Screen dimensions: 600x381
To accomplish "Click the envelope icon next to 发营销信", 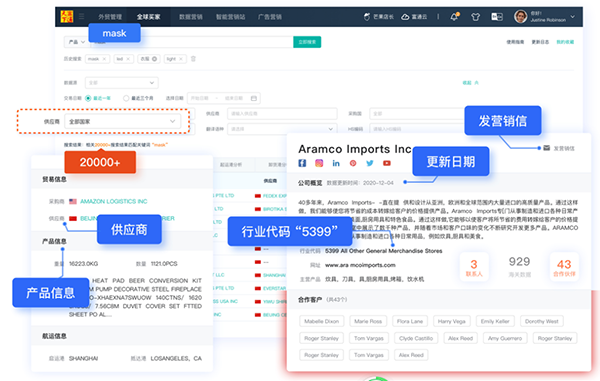I will [546, 148].
